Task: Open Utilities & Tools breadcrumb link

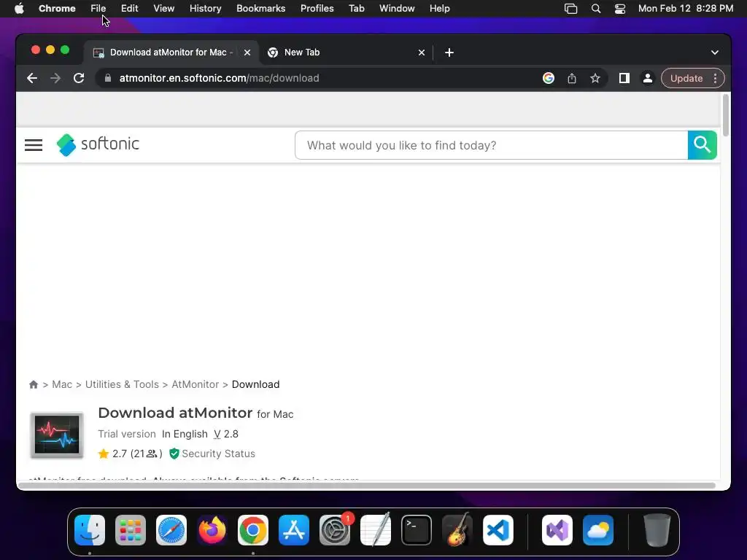Action: (x=122, y=384)
